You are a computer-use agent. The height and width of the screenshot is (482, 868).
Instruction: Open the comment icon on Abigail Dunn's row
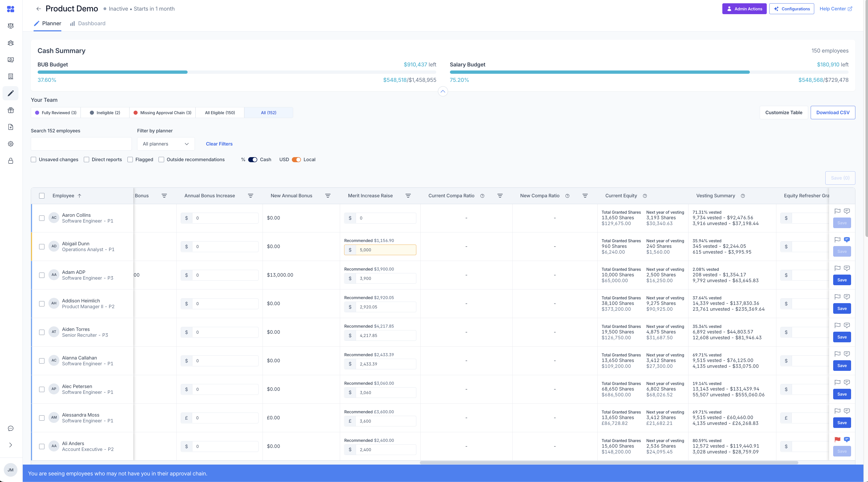[x=847, y=240]
